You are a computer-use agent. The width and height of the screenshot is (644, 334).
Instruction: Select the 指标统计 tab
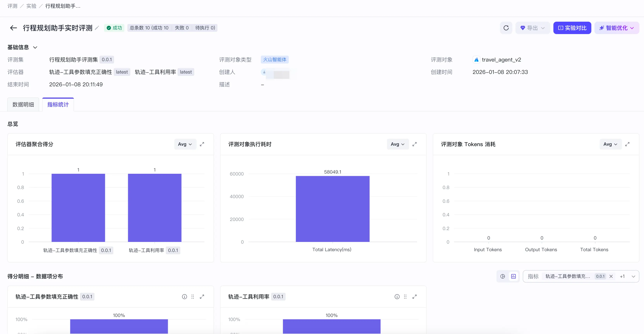point(58,104)
